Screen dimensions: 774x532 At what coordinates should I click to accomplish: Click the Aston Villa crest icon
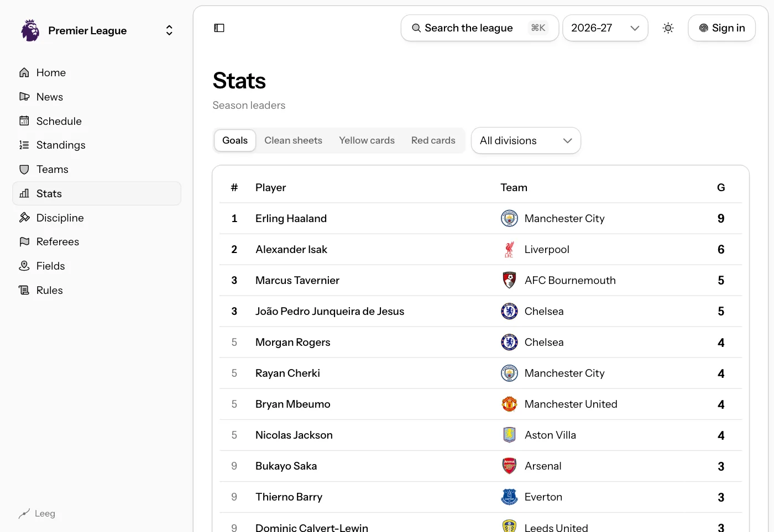point(509,435)
